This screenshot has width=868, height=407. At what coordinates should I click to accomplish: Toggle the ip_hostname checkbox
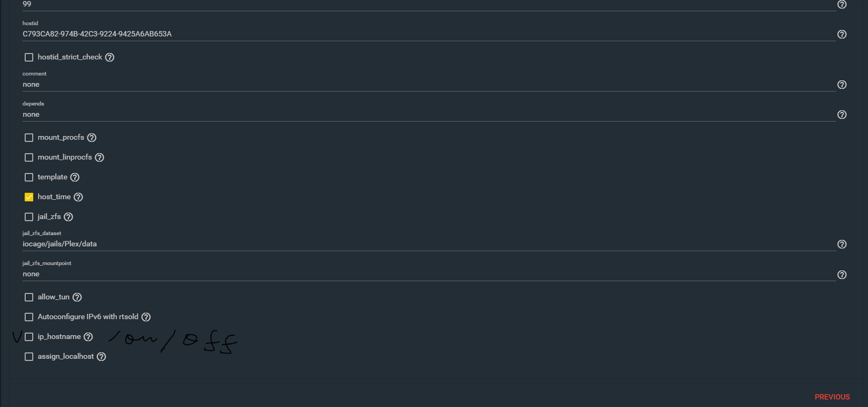[x=29, y=337]
